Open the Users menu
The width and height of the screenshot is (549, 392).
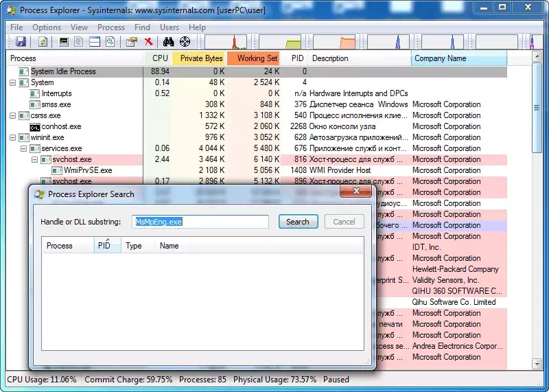170,27
